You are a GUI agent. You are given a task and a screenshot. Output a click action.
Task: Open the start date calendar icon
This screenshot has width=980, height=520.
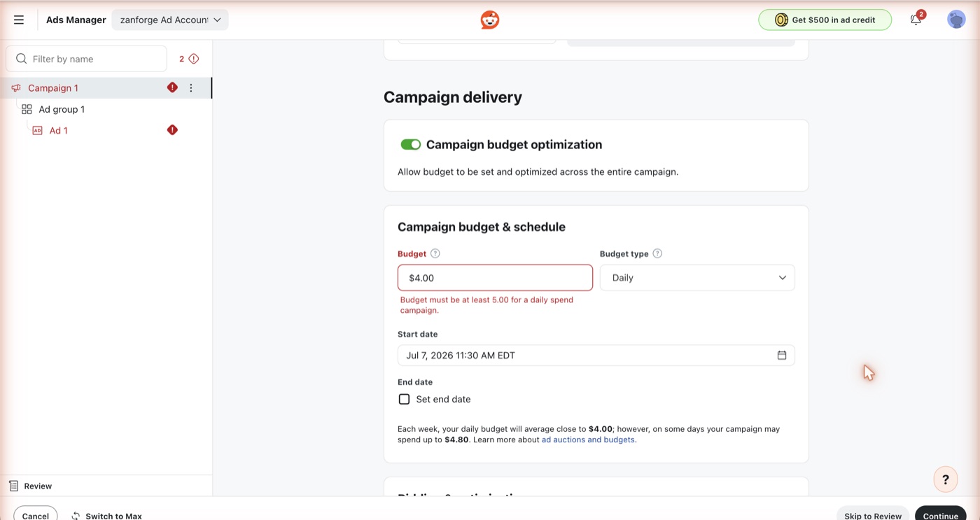782,356
